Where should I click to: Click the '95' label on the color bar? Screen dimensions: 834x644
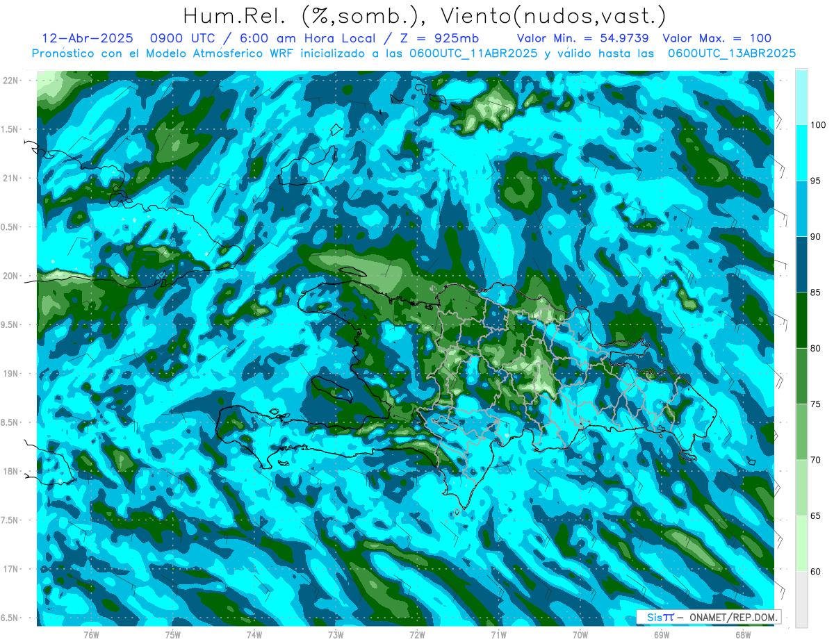coord(817,181)
